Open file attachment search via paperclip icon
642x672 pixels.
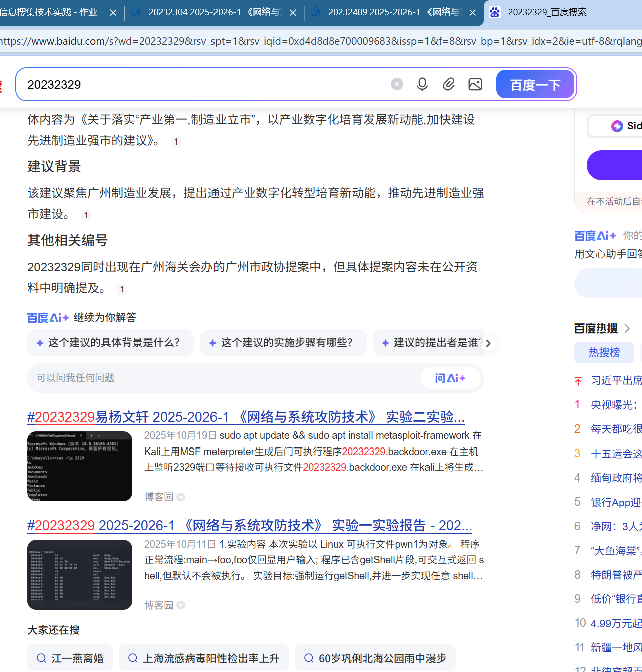(449, 84)
